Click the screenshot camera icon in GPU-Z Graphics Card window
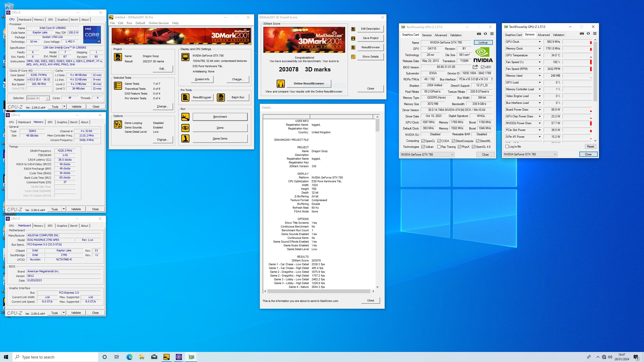644x362 pixels. pos(479,34)
